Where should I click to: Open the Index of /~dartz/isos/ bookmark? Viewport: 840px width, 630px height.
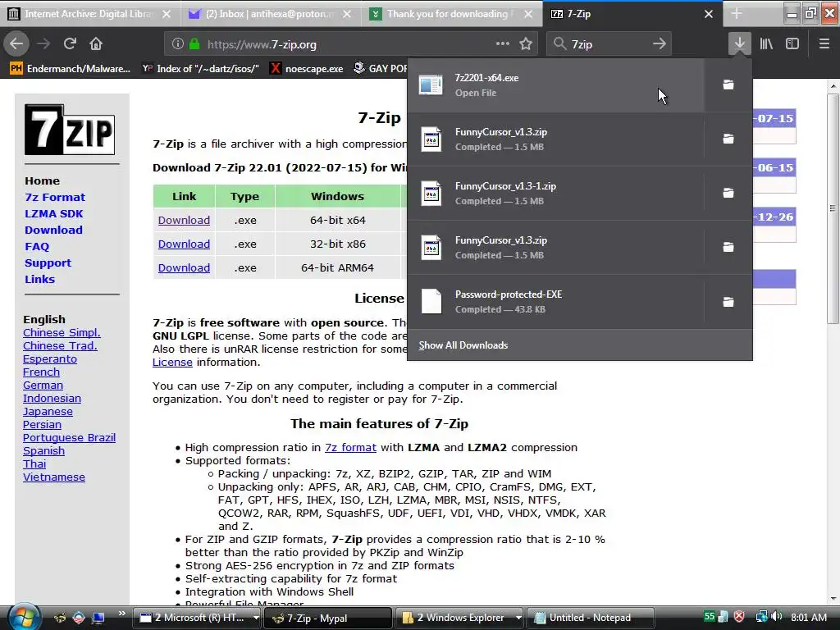click(x=200, y=69)
